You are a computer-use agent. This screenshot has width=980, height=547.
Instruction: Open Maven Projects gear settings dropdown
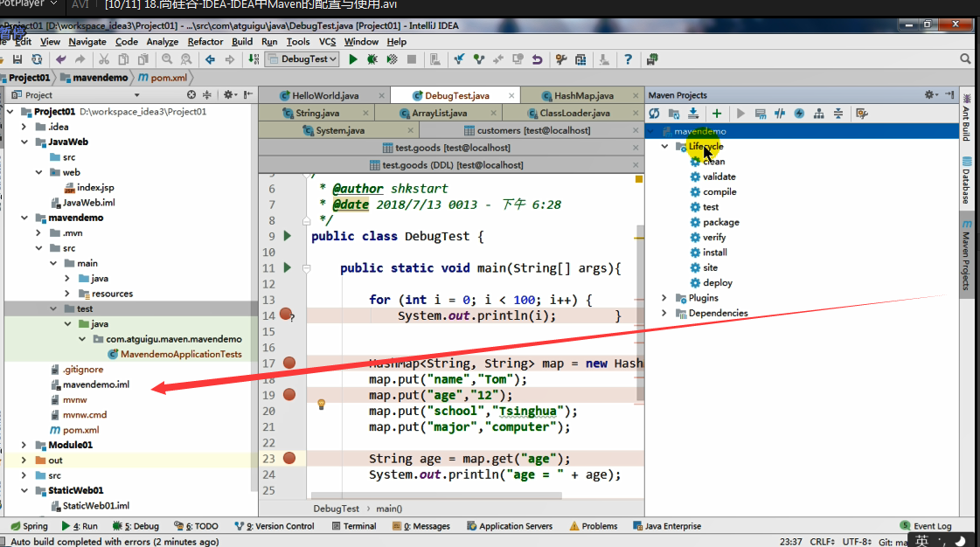[x=931, y=95]
